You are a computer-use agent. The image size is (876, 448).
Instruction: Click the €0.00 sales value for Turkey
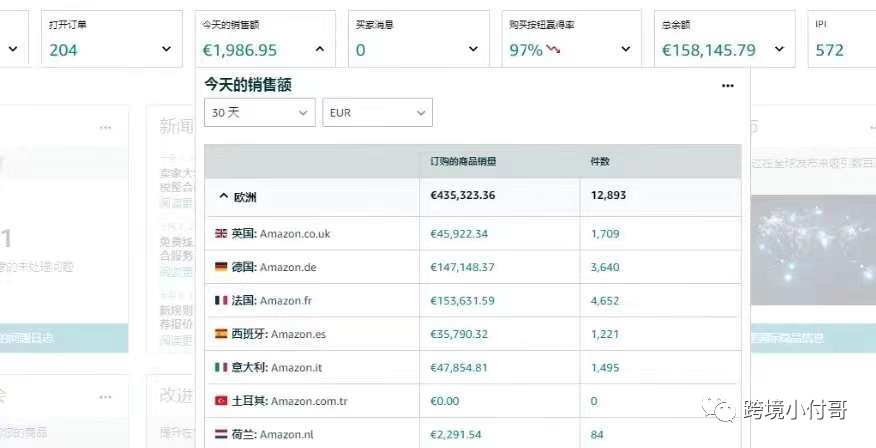tap(445, 401)
